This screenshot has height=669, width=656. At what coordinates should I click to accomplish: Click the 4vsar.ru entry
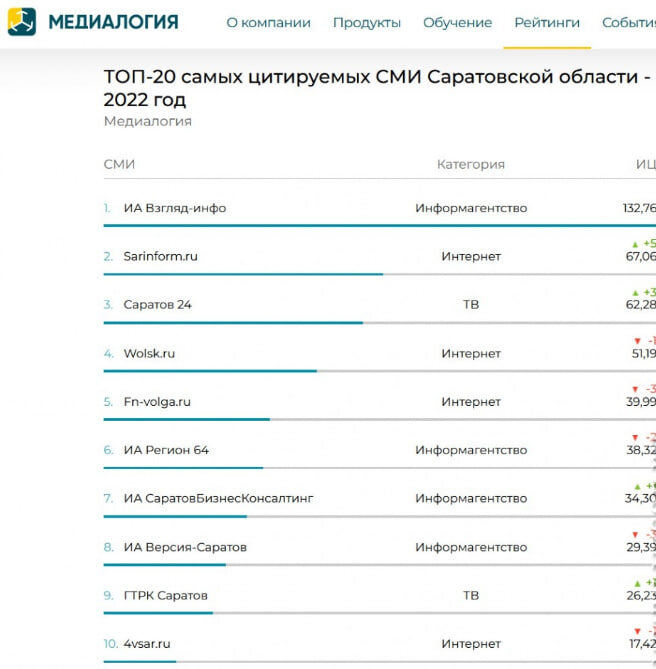coord(147,643)
